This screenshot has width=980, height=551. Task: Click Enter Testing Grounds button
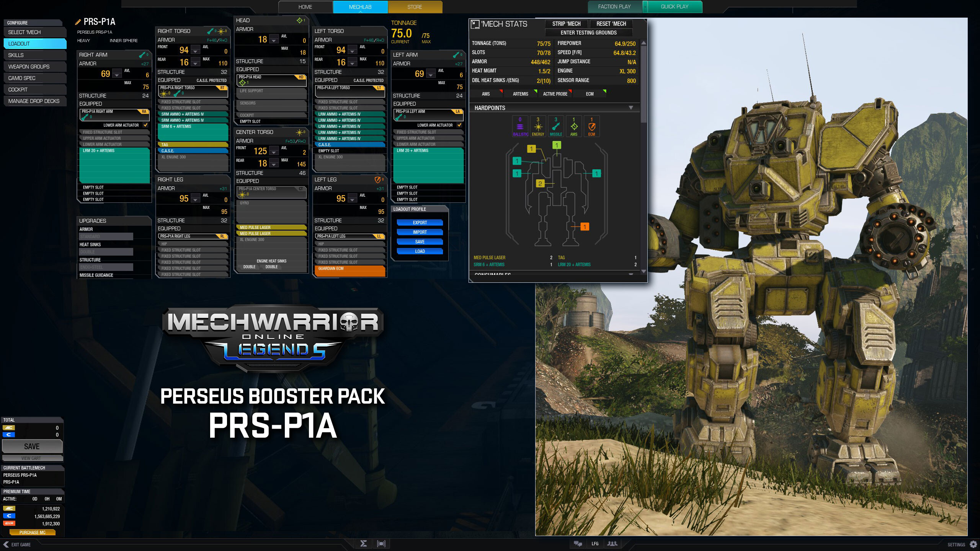click(x=589, y=33)
